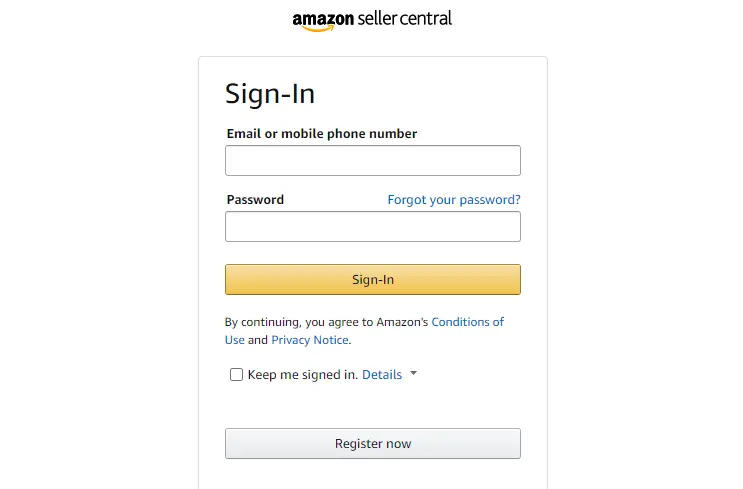743x489 pixels.
Task: Click the empty area below Register now
Action: tap(372, 475)
